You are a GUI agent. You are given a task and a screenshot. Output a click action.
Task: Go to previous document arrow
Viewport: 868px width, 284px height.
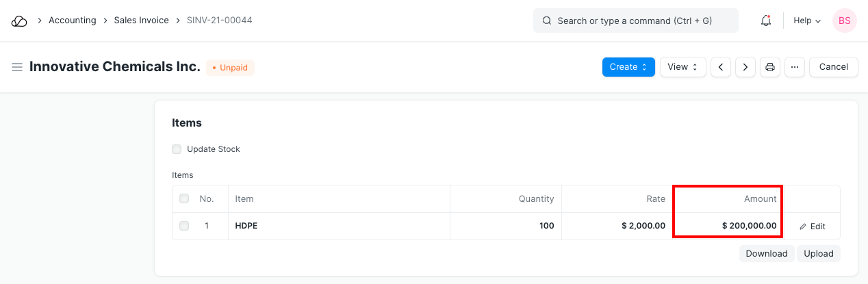[720, 67]
